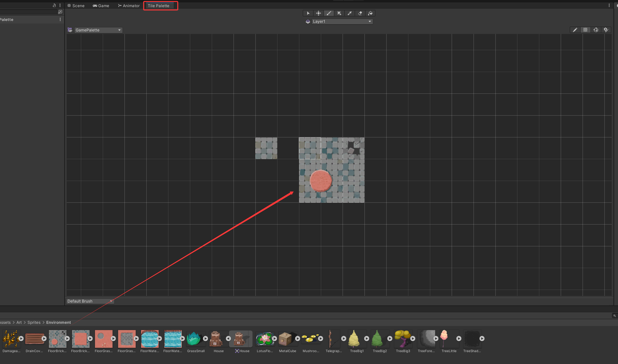
Task: Switch to the Animator tab
Action: tap(129, 6)
